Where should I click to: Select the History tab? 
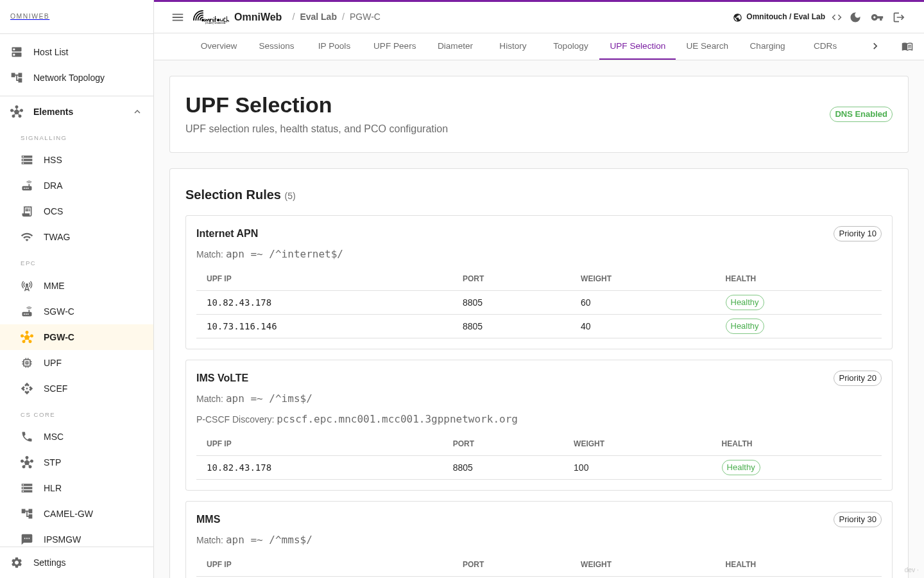point(513,46)
